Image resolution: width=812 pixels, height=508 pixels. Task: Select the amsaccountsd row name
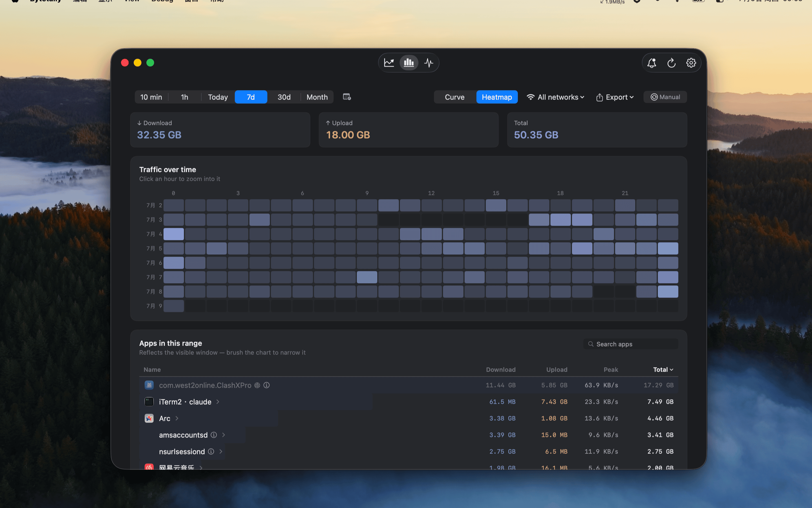tap(183, 435)
